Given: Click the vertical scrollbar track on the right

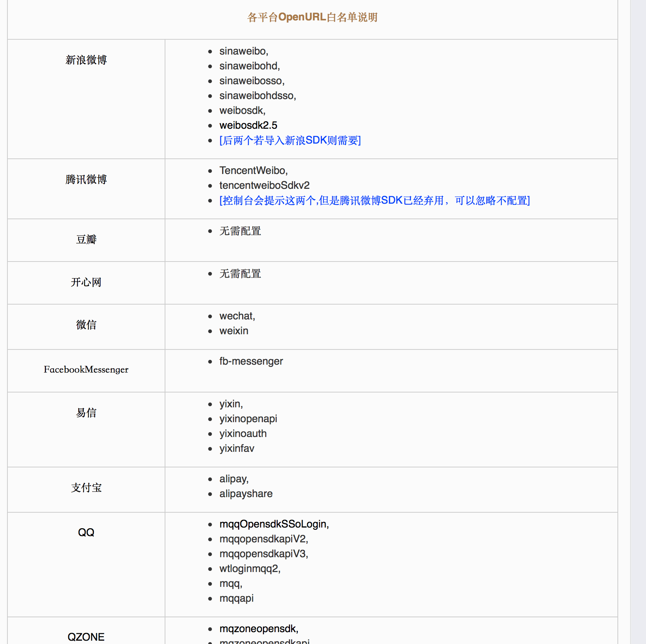Looking at the screenshot, I should click(638, 322).
